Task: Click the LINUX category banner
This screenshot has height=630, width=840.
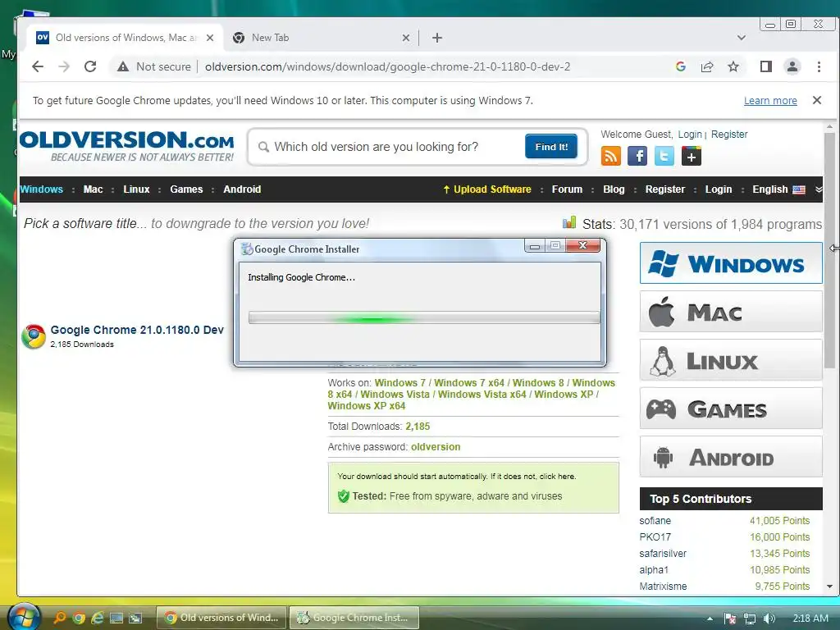Action: tap(731, 360)
